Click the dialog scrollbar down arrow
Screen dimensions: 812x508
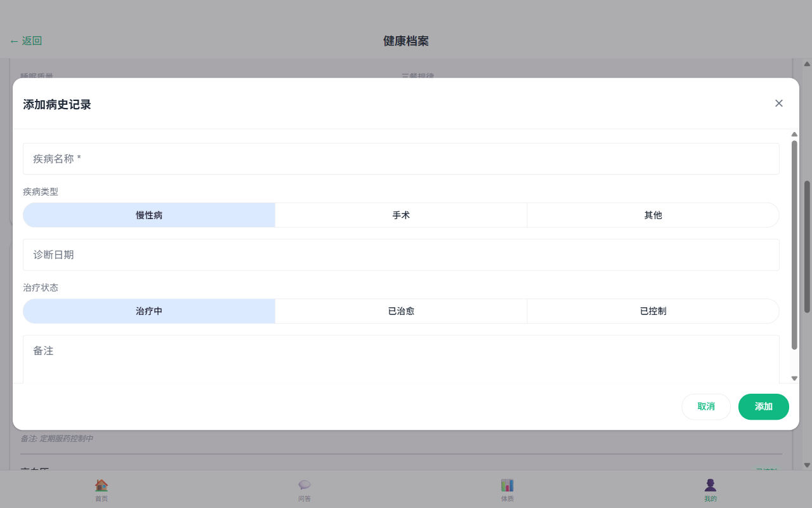pyautogui.click(x=794, y=378)
